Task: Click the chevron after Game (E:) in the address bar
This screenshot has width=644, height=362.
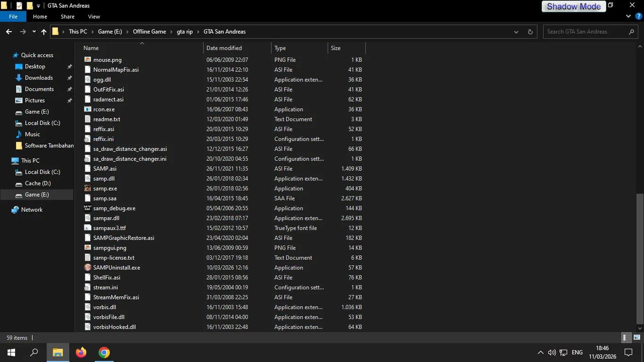Action: click(x=127, y=32)
